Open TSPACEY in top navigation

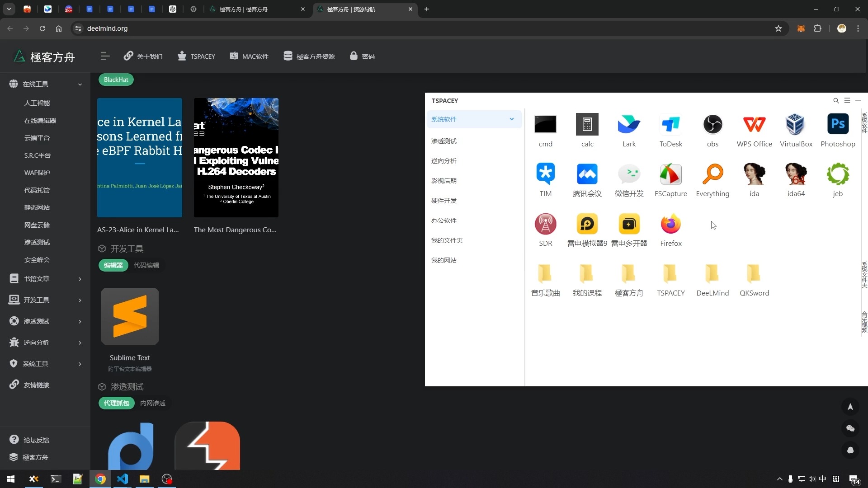click(x=196, y=56)
